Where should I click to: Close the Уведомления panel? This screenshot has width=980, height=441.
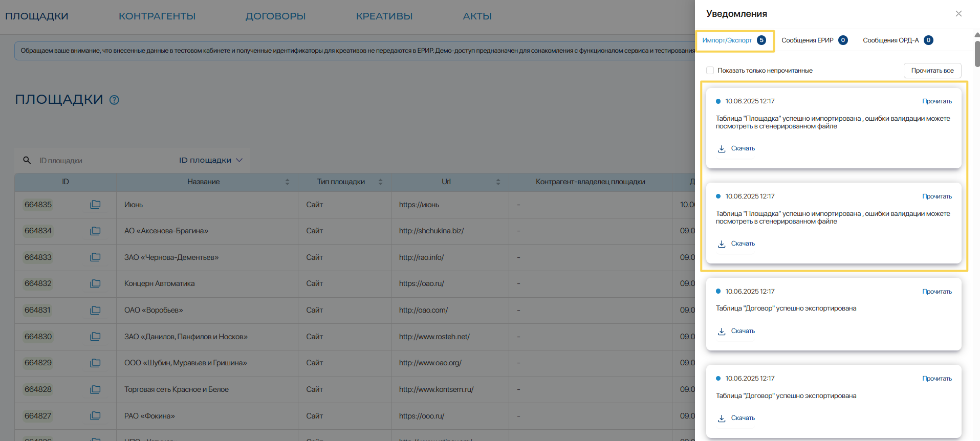pos(959,14)
